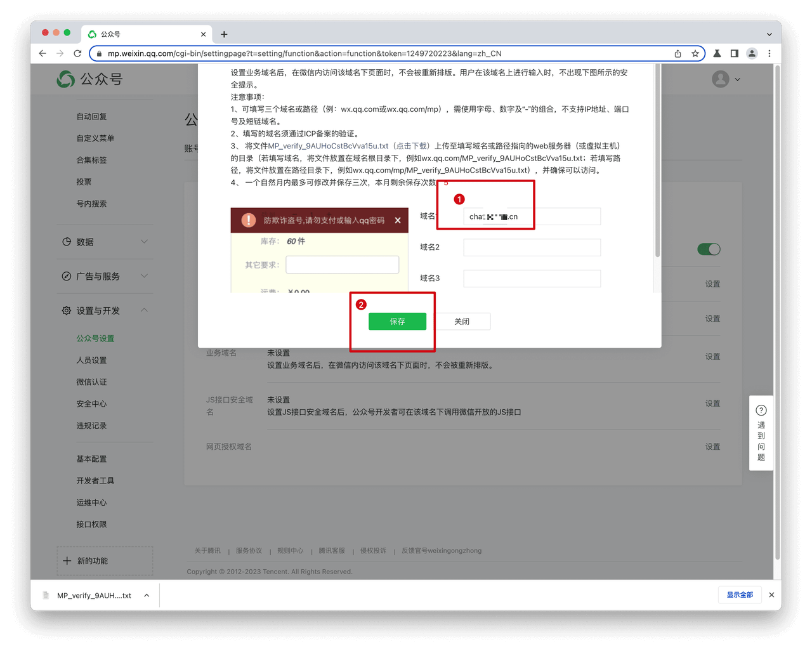Click the 保存 save button
Image resolution: width=812 pixels, height=651 pixels.
click(397, 321)
